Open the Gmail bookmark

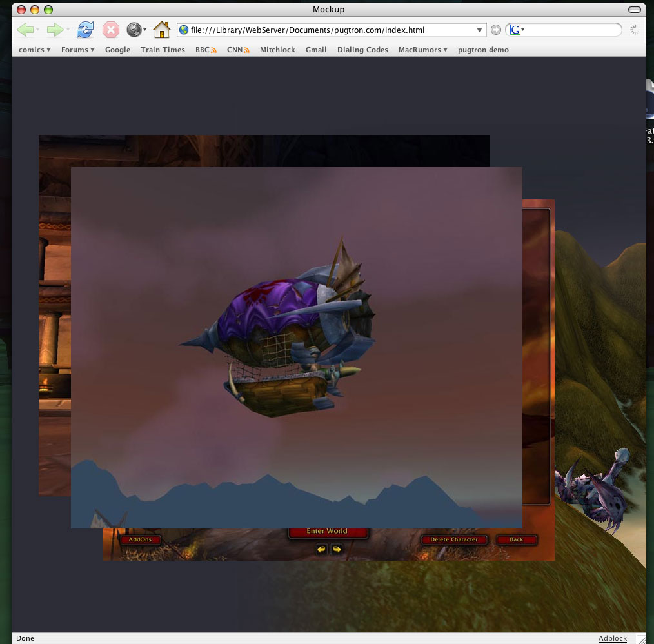[x=316, y=50]
